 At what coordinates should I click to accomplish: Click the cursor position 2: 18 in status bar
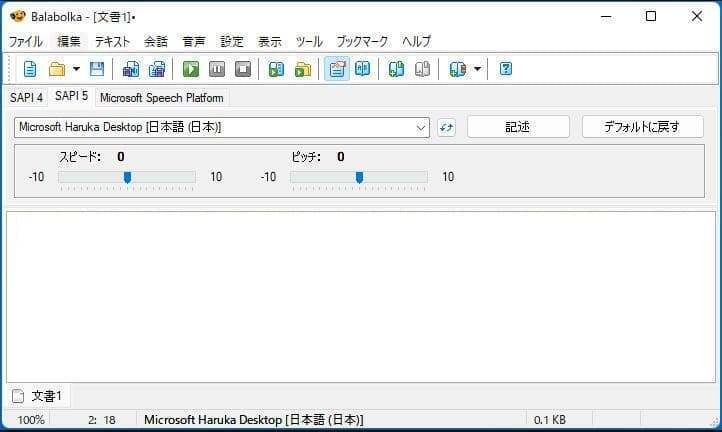click(x=102, y=420)
